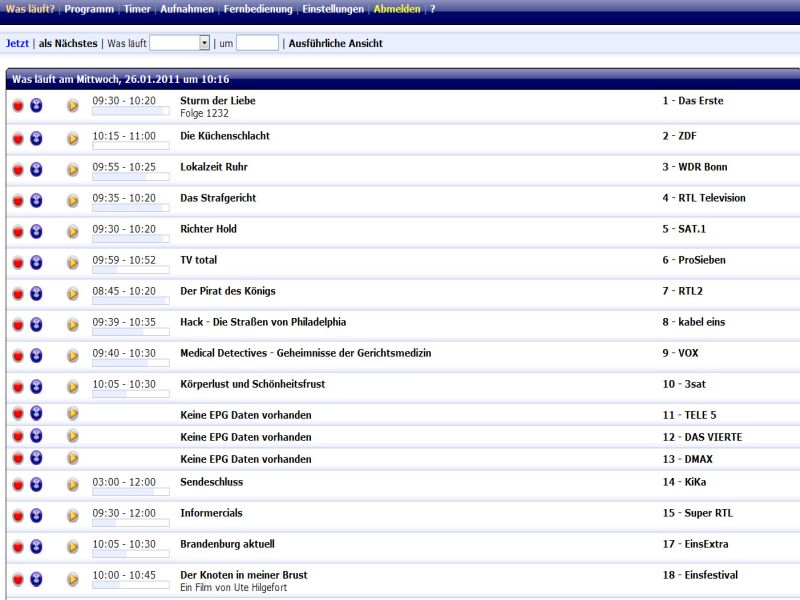Open the 'Was läuft?' menu
The width and height of the screenshot is (800, 600).
[x=30, y=9]
